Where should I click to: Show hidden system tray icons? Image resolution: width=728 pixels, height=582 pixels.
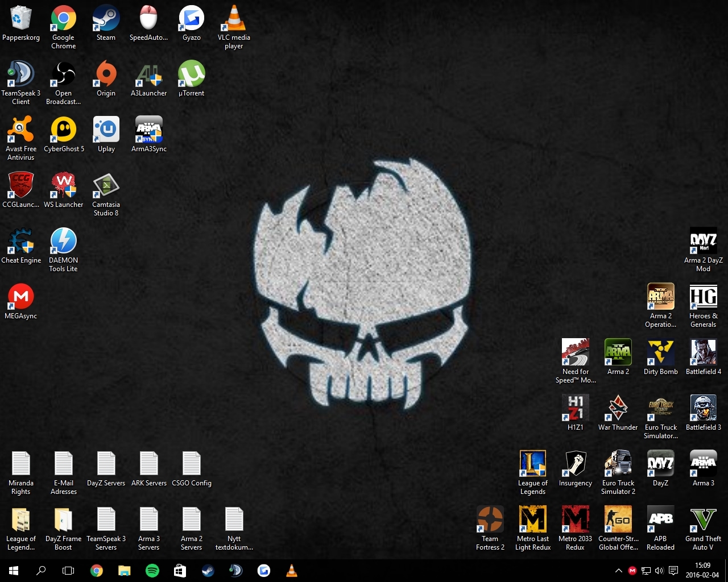[x=619, y=571]
